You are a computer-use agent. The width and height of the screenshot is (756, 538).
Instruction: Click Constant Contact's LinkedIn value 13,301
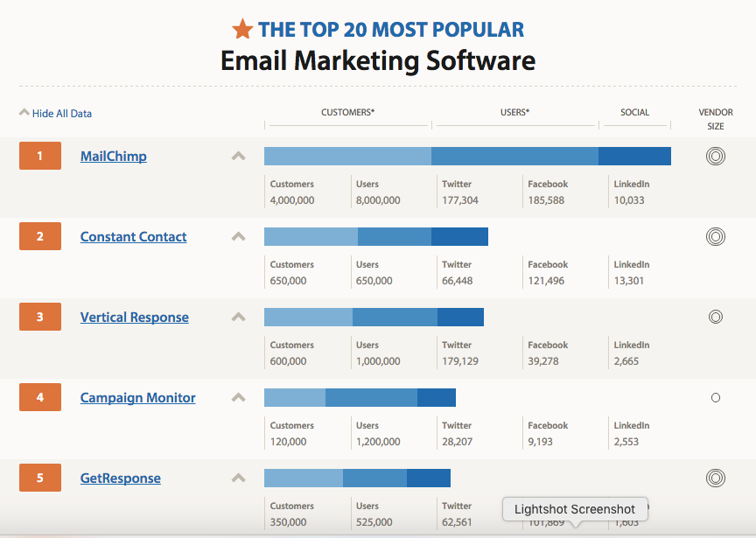(629, 281)
